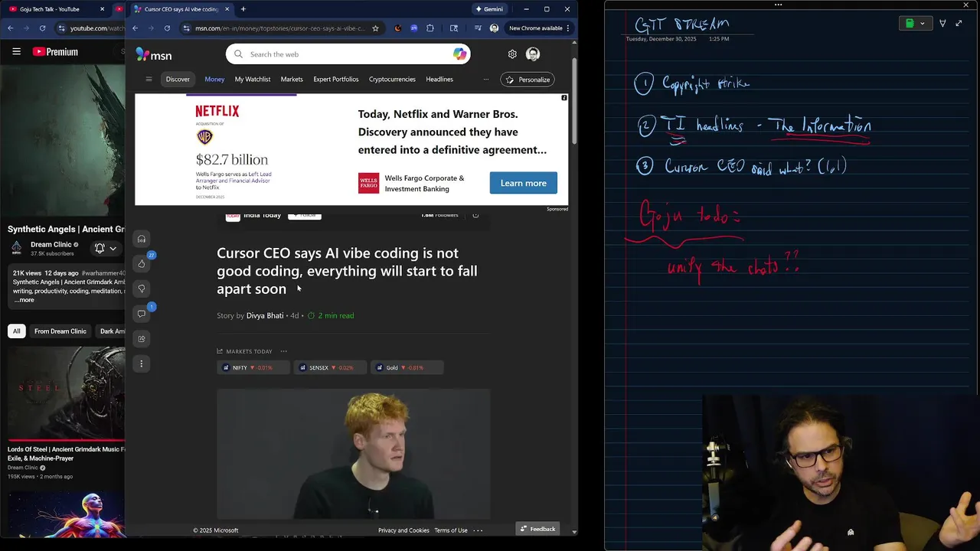
Task: Open Chrome profile avatar in toolbar
Action: [x=494, y=28]
